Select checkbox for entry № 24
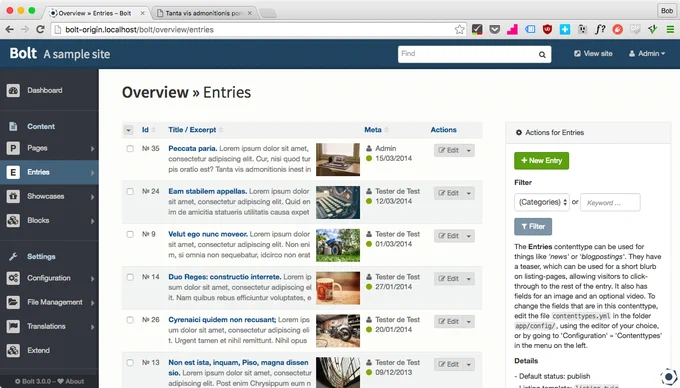 pyautogui.click(x=130, y=192)
